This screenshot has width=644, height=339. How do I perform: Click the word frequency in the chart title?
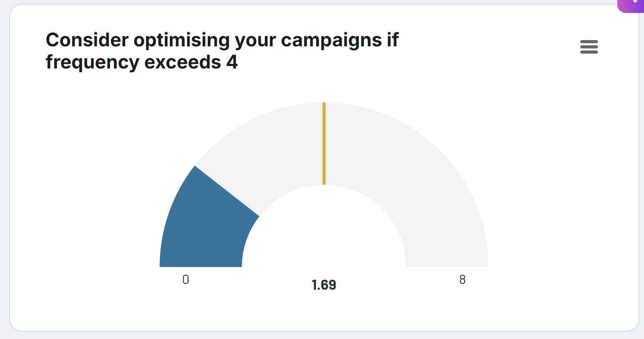(x=93, y=61)
